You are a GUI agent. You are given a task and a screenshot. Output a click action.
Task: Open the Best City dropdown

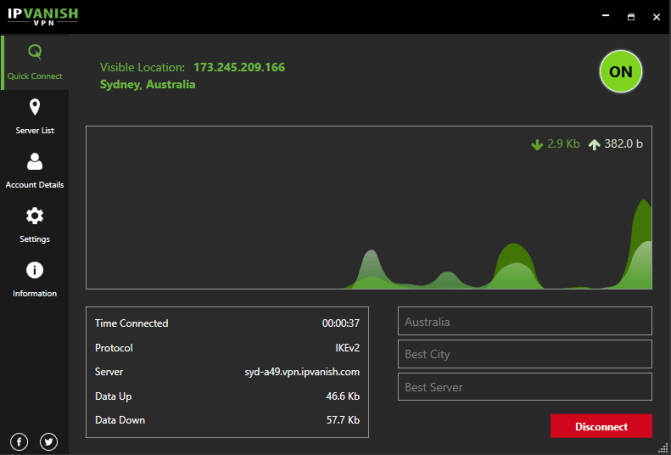[525, 354]
